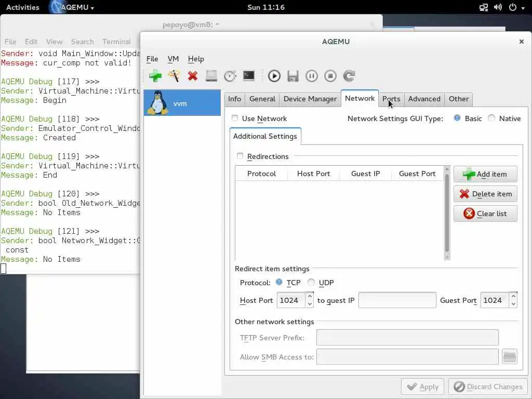
Task: Enable the Use Network checkbox
Action: [235, 118]
